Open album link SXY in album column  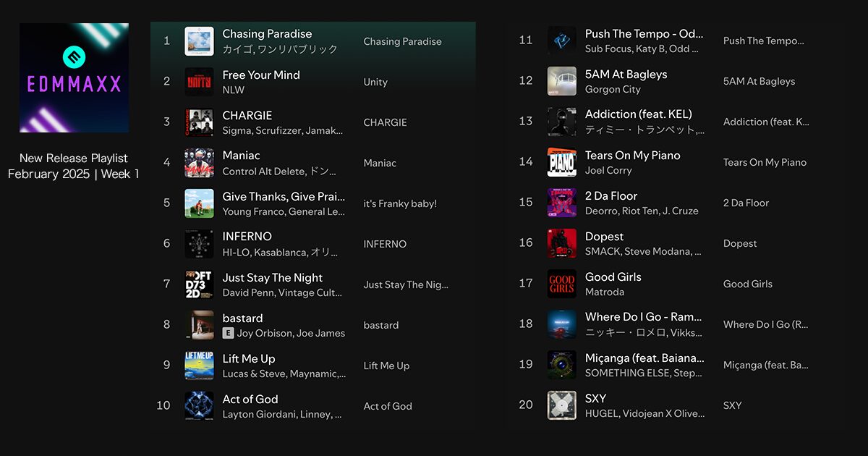click(x=733, y=406)
